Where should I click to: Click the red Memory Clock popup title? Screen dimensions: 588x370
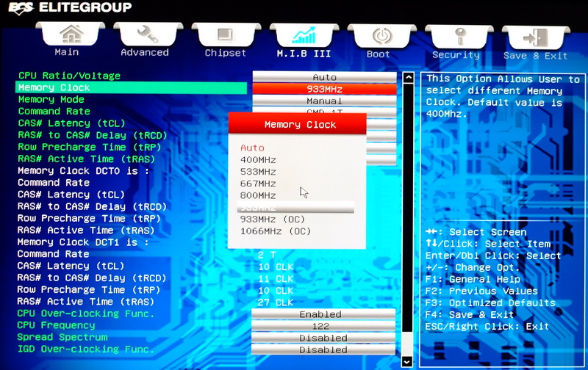pyautogui.click(x=298, y=124)
